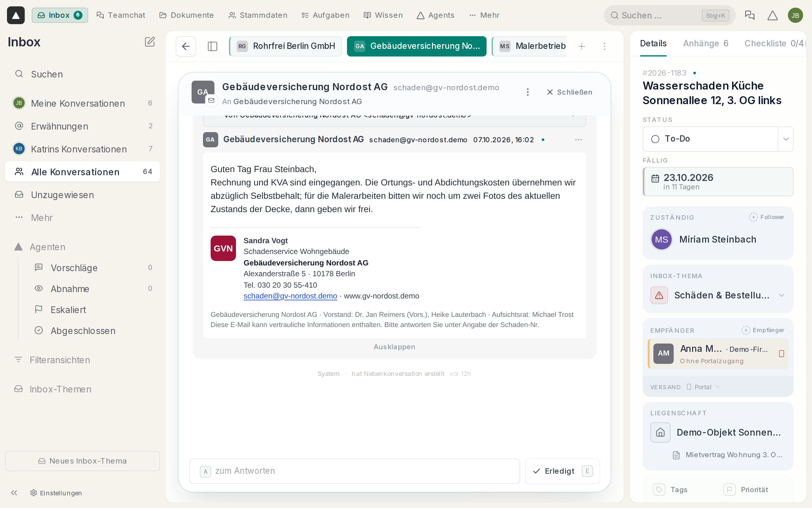Open the Rohrfrei Berlin GmbH tab
The image size is (812, 508).
285,46
